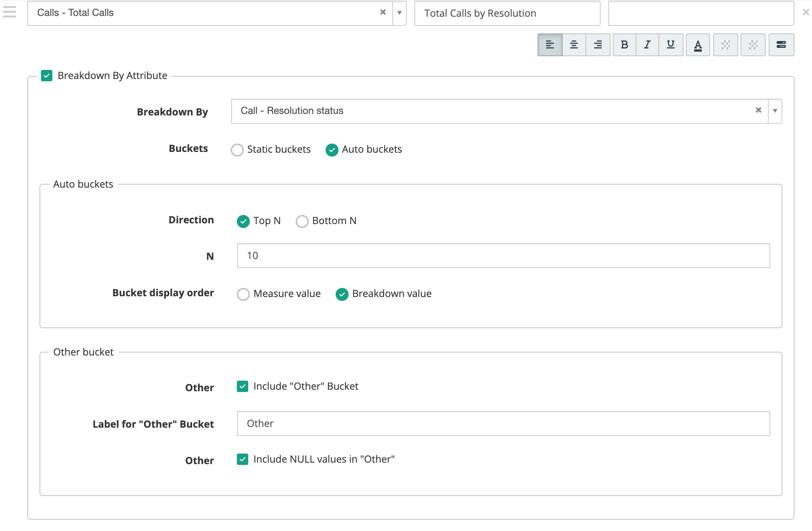812x531 pixels.
Task: Edit the Total Calls by Resolution title field
Action: click(507, 13)
